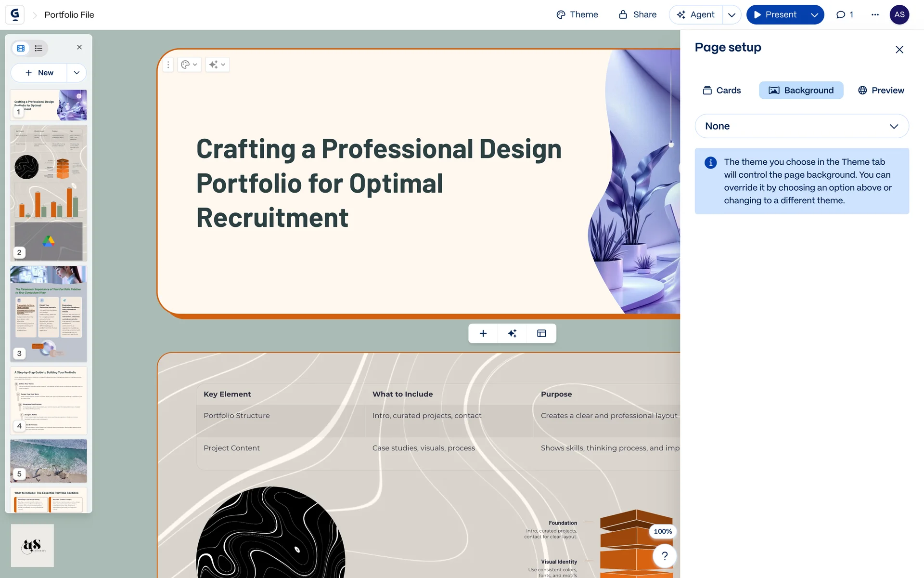
Task: Switch to the Preview tab
Action: tap(881, 90)
